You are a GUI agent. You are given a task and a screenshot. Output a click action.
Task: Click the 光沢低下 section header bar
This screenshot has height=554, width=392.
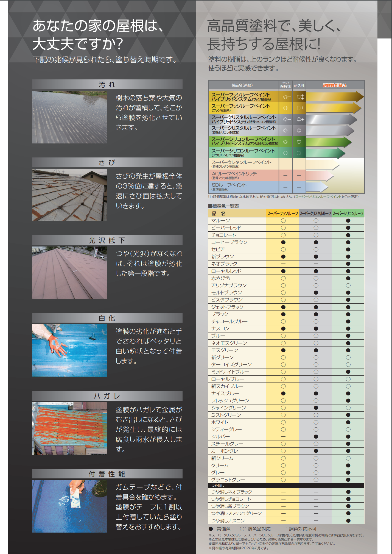click(x=107, y=240)
